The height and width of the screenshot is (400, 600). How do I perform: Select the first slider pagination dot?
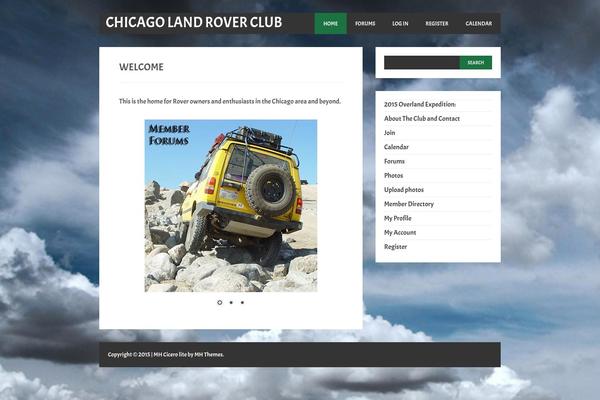click(220, 302)
